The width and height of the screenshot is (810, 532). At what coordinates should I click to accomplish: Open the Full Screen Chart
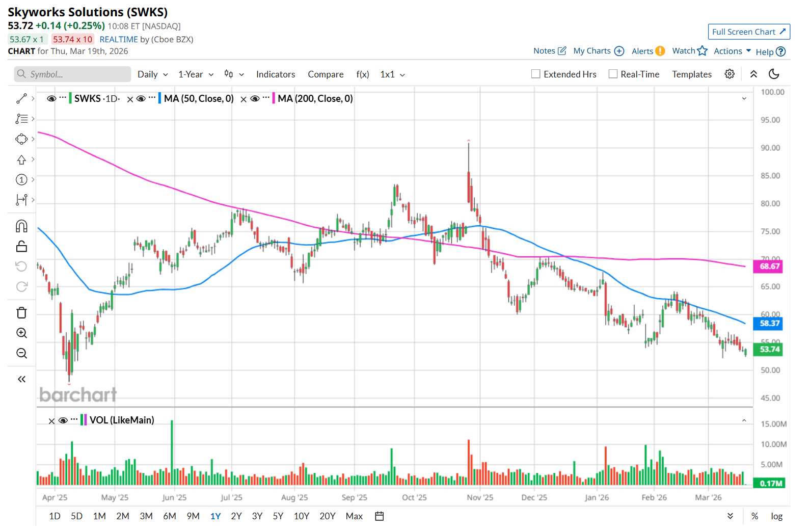coord(749,32)
